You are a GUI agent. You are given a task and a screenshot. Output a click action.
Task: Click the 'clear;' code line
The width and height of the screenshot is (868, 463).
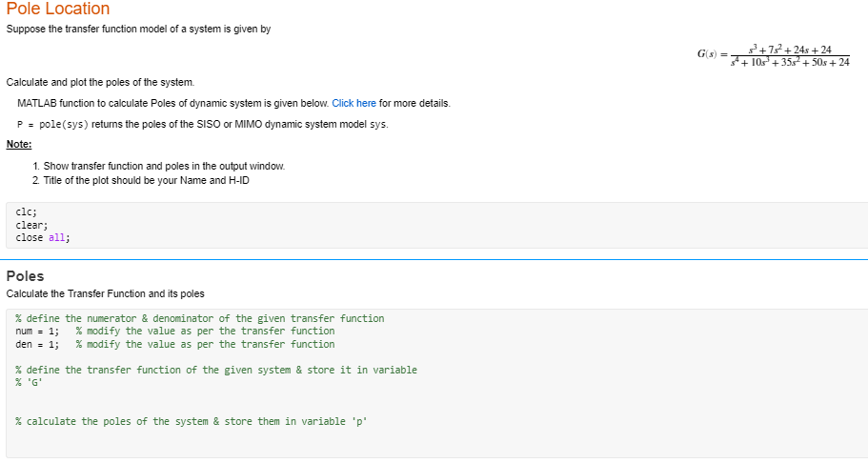[x=31, y=225]
